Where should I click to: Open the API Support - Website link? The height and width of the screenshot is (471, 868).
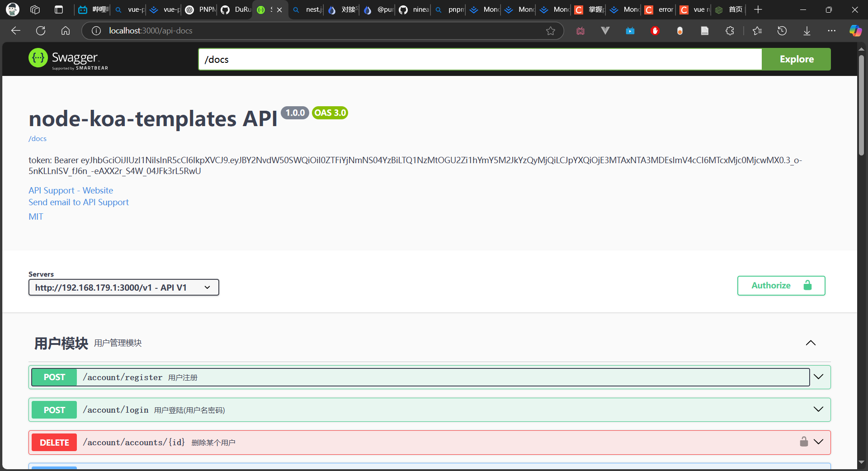click(x=71, y=191)
